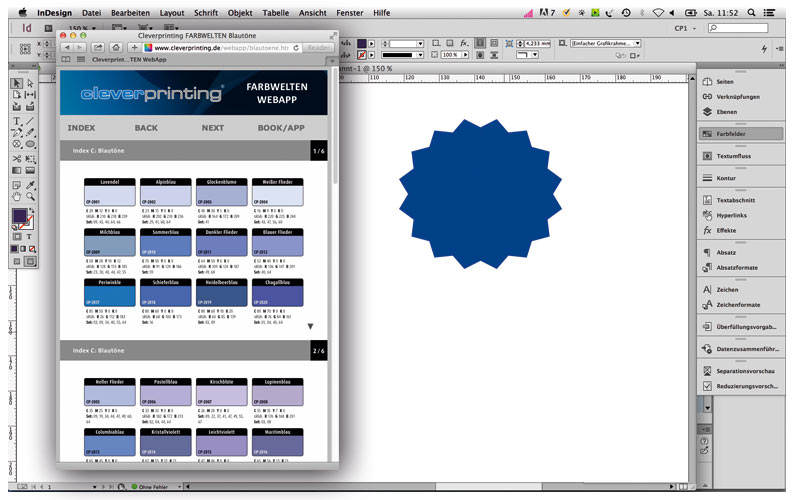Click the fill color swatch in toolbox
Viewport: 800px width, 500px height.
pyautogui.click(x=19, y=216)
